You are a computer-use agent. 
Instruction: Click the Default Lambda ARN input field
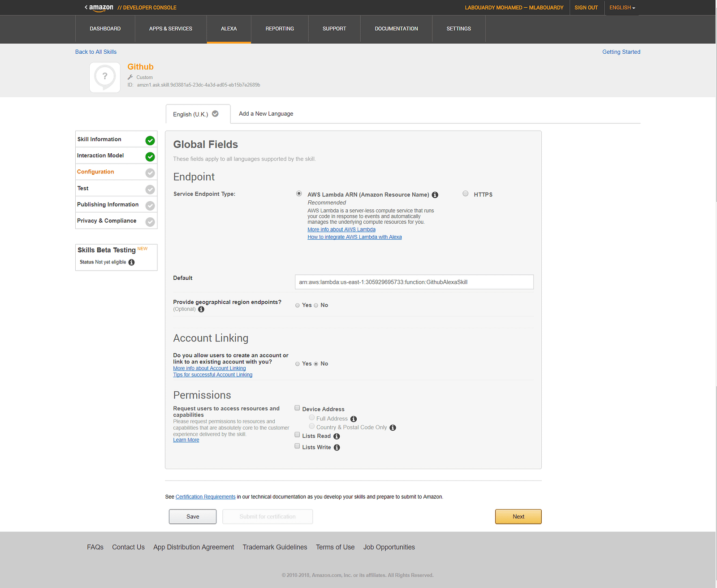414,282
